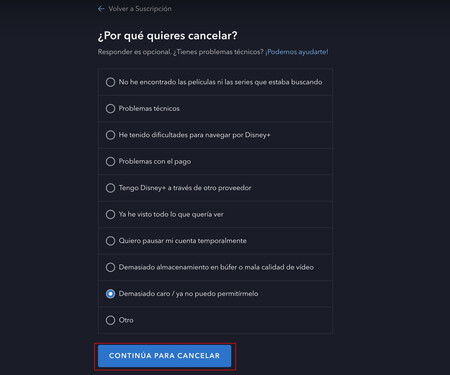The height and width of the screenshot is (375, 450).
Task: Select Tengo Disney+ a través de otro proveedor
Action: [110, 188]
